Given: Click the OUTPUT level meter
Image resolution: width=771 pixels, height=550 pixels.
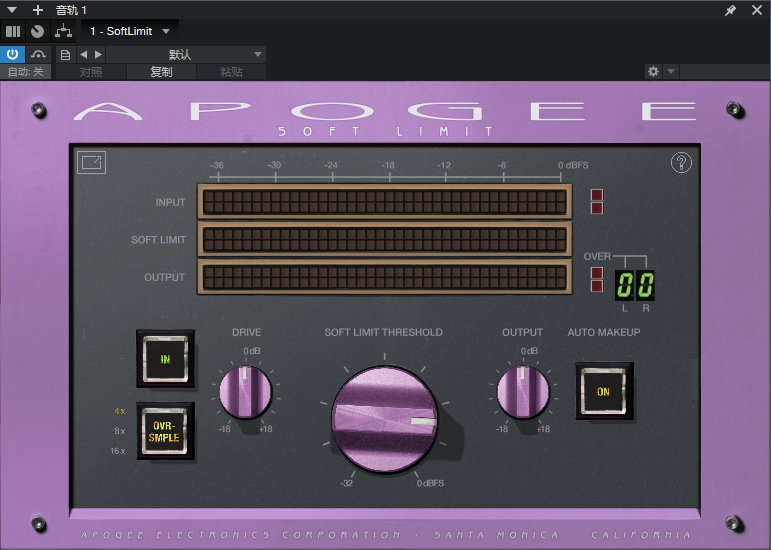Looking at the screenshot, I should [x=385, y=277].
